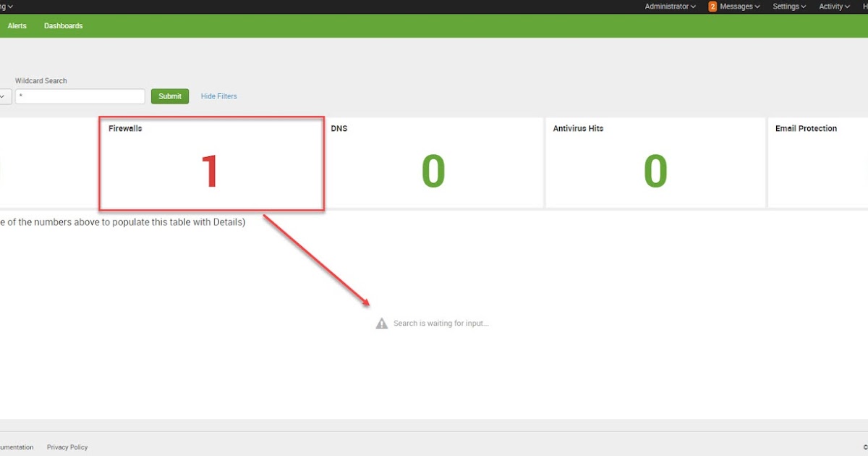Expand the search type dropdown left of the wildcard field
Image resolution: width=868 pixels, height=456 pixels.
coord(4,96)
